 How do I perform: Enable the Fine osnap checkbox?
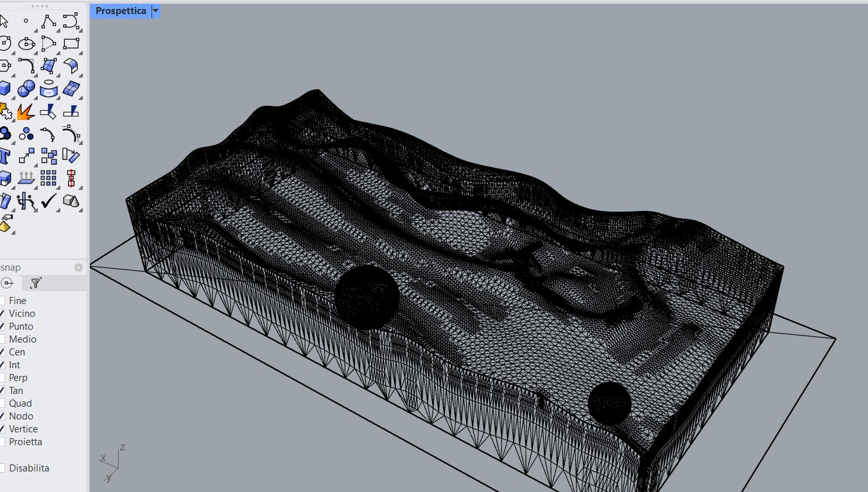tap(2, 300)
